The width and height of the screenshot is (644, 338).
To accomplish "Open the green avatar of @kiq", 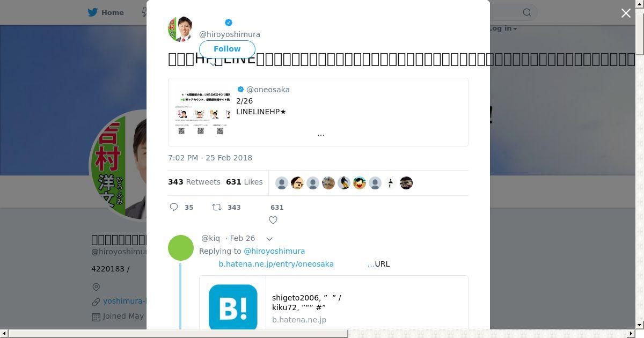I will [x=181, y=248].
